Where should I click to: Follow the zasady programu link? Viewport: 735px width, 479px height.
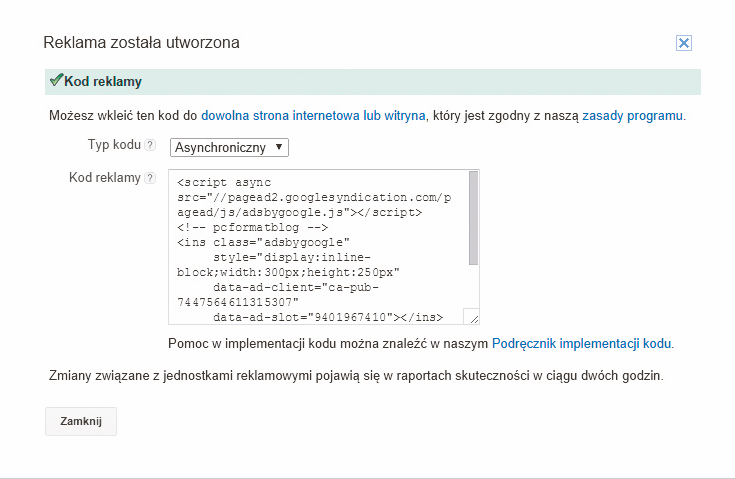(x=632, y=116)
